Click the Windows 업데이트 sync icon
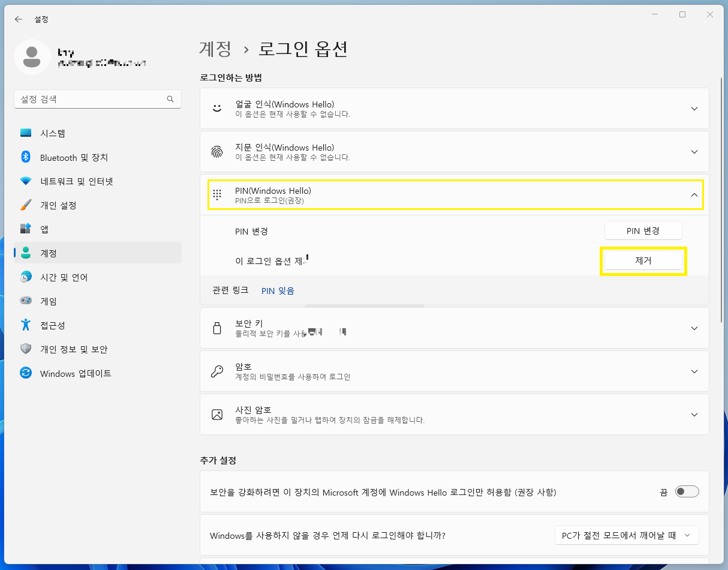The height and width of the screenshot is (570, 728). pos(25,373)
